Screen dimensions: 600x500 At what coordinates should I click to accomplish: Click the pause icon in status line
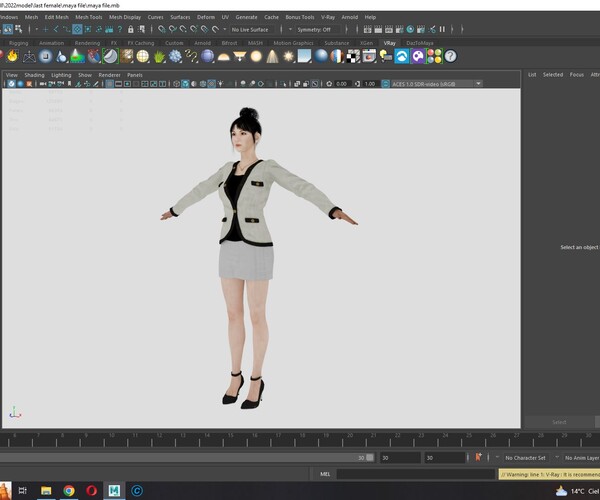coord(442,29)
